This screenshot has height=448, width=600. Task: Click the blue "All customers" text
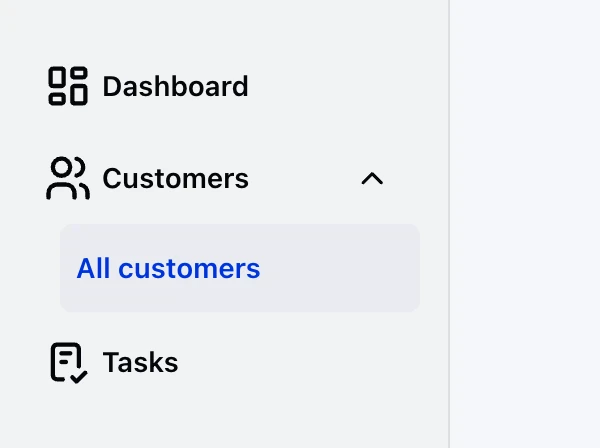click(x=168, y=268)
